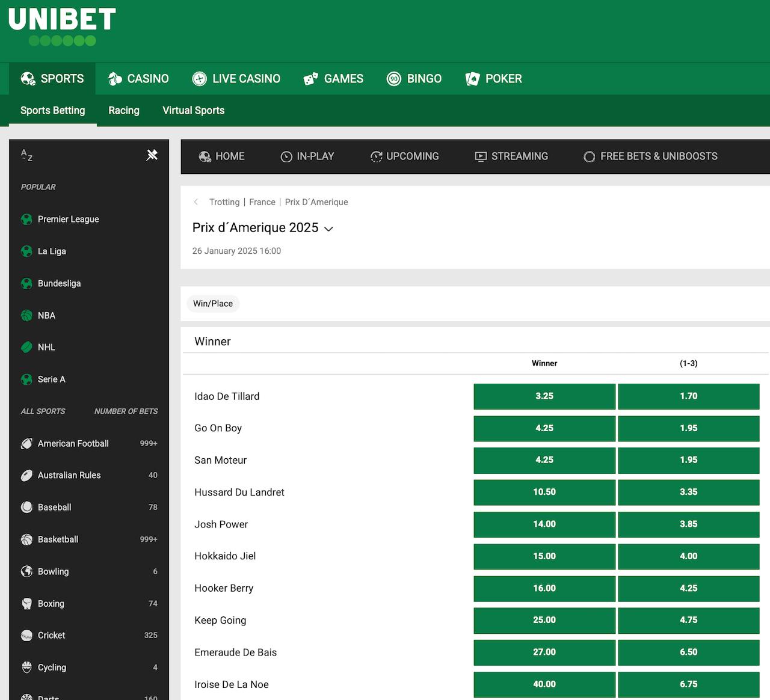This screenshot has height=700, width=770.
Task: Click the A-Z sort icon in sidebar
Action: 26,155
